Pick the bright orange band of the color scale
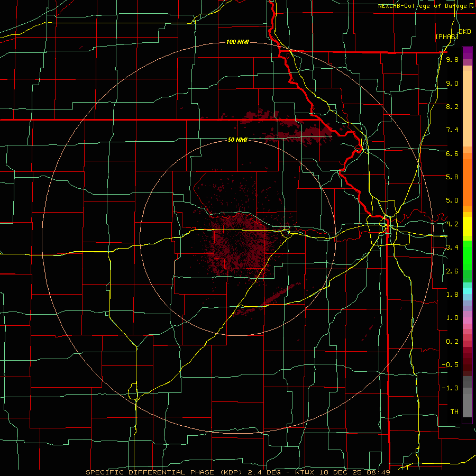The width and height of the screenshot is (476, 476). pos(467,183)
